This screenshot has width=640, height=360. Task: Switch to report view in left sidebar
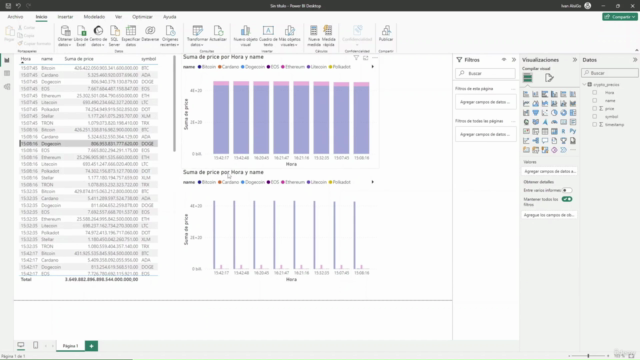[7, 60]
